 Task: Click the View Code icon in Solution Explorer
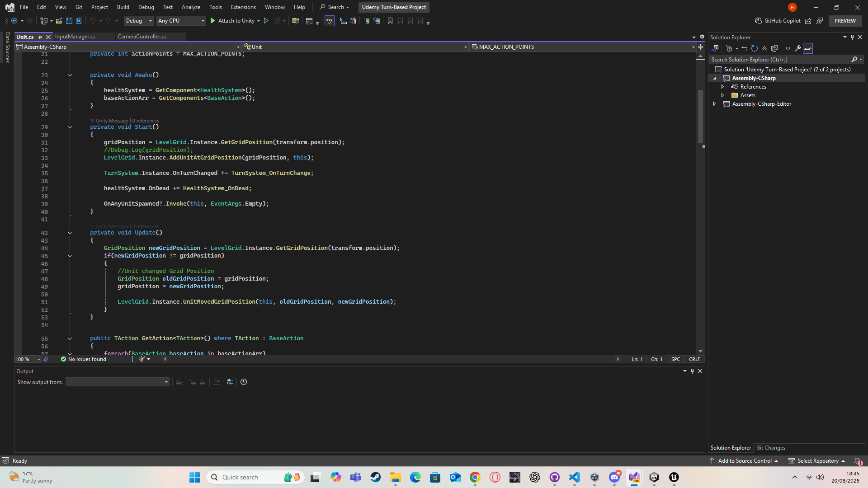coord(788,48)
